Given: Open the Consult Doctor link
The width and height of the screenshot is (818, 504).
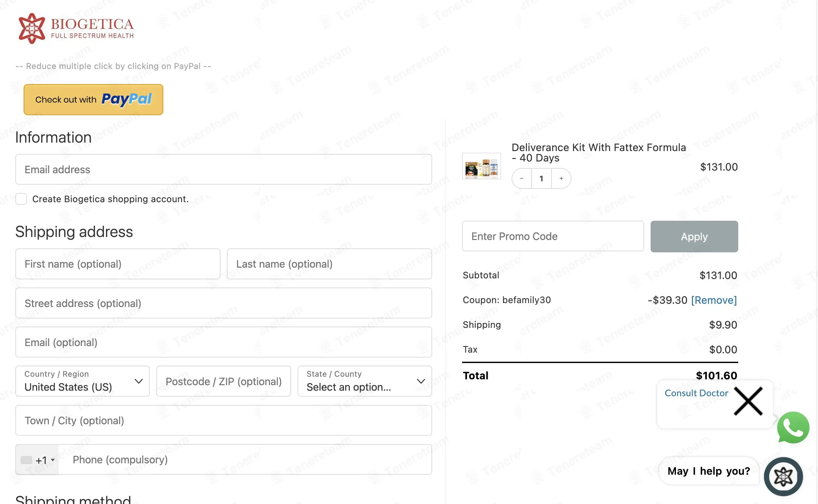Looking at the screenshot, I should tap(696, 393).
